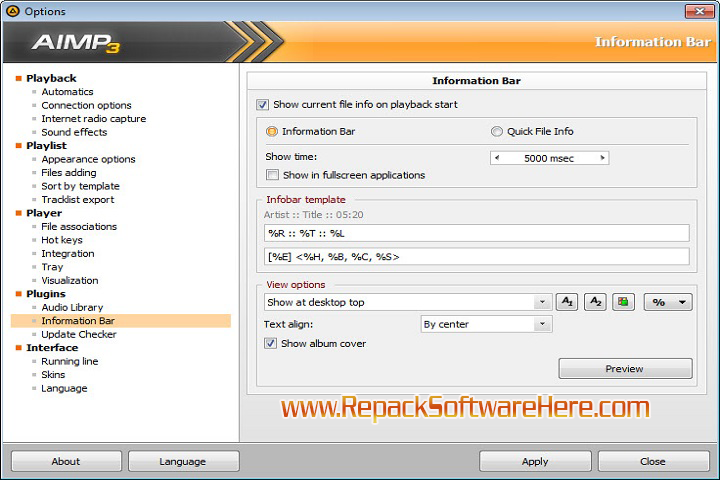
Task: Open Language page in the sidebar
Action: tap(64, 389)
